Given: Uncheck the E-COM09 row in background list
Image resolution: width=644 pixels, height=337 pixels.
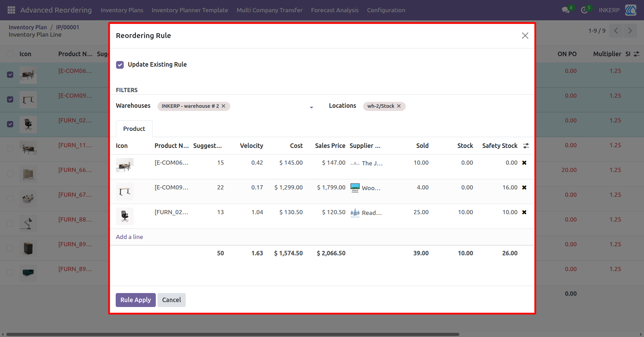Looking at the screenshot, I should 10,99.
